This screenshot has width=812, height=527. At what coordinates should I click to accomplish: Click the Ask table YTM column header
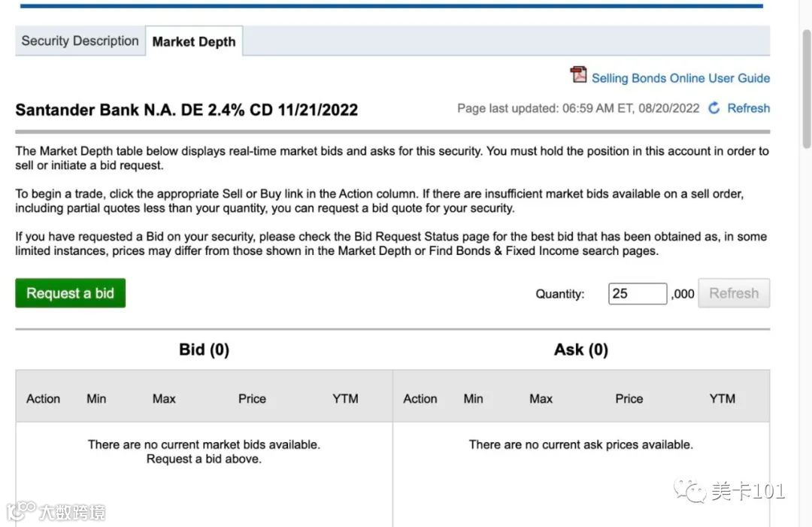point(723,398)
